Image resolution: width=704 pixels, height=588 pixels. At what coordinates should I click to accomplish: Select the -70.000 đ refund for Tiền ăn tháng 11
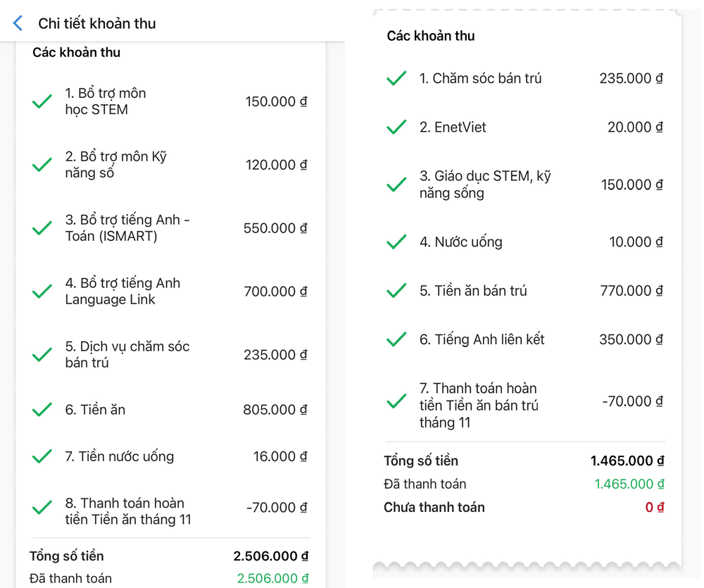click(x=276, y=508)
